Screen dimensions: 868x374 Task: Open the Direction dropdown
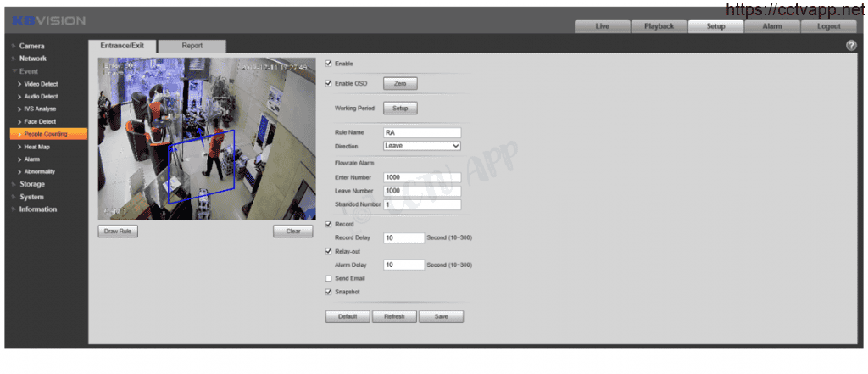(x=421, y=146)
